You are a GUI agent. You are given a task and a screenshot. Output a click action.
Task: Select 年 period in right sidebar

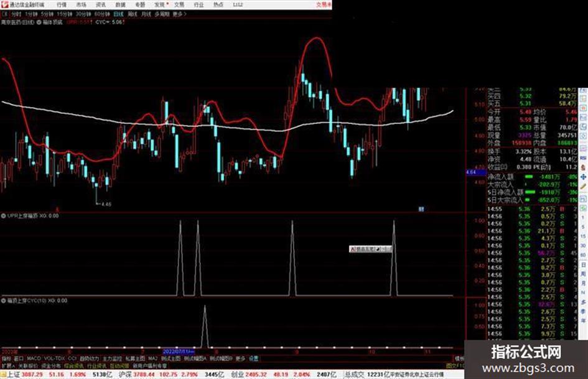click(583, 321)
